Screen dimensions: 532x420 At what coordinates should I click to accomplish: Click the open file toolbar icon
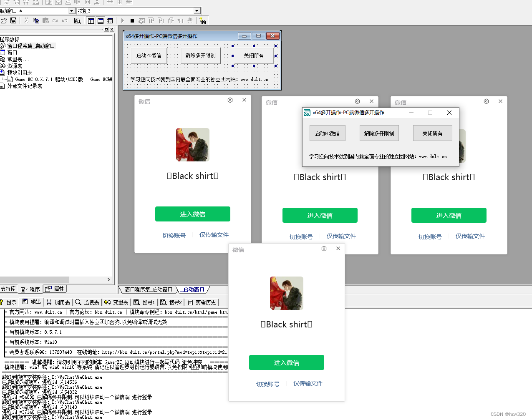(x=4, y=20)
